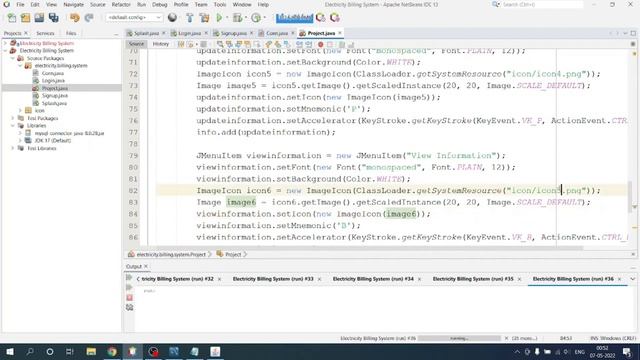Switch to the Login.java editor tab
Image resolution: width=640 pixels, height=360 pixels.
click(x=189, y=33)
